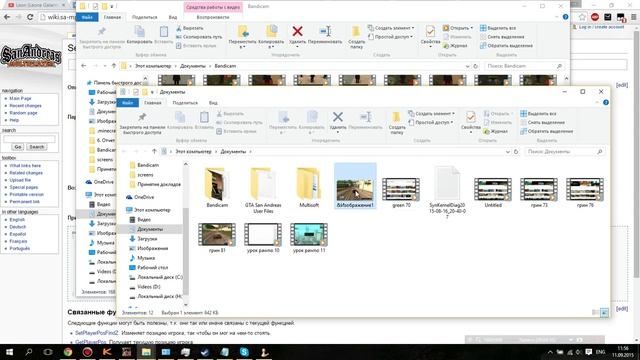The height and width of the screenshot is (360, 640).
Task: Click Refresh icon in Documents address bar
Action: tap(516, 151)
